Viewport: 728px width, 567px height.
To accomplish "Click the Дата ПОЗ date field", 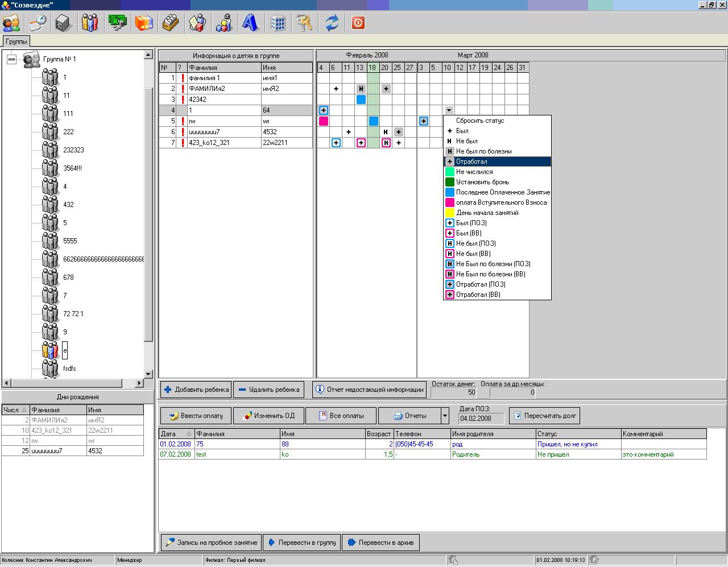I will coord(481,419).
